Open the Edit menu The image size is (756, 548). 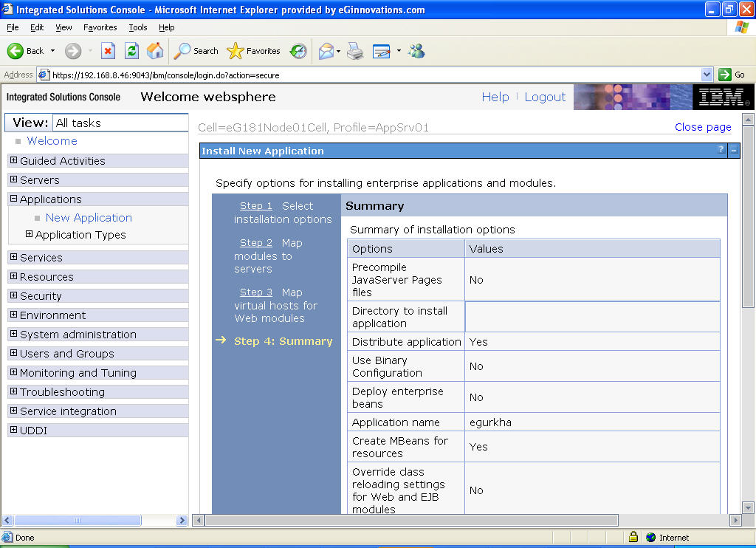pyautogui.click(x=37, y=27)
